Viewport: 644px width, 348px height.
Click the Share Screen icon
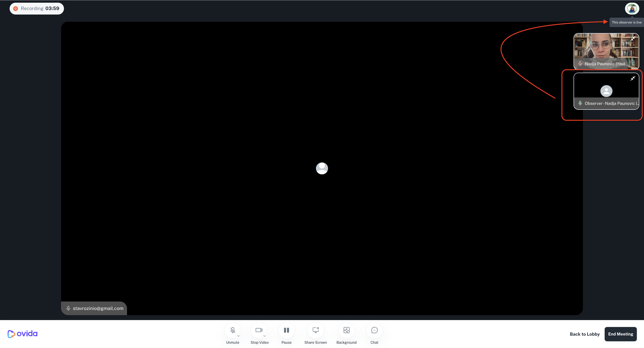316,330
